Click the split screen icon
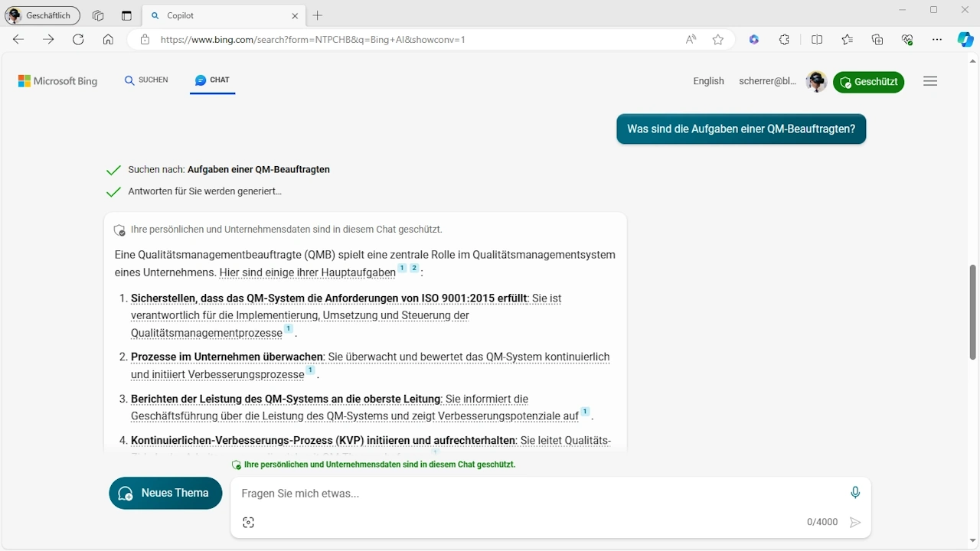The height and width of the screenshot is (551, 980). [x=817, y=39]
